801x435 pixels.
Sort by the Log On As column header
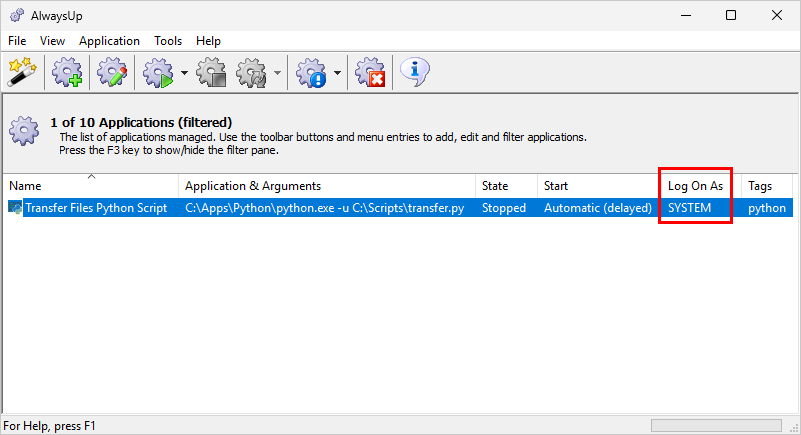point(701,186)
